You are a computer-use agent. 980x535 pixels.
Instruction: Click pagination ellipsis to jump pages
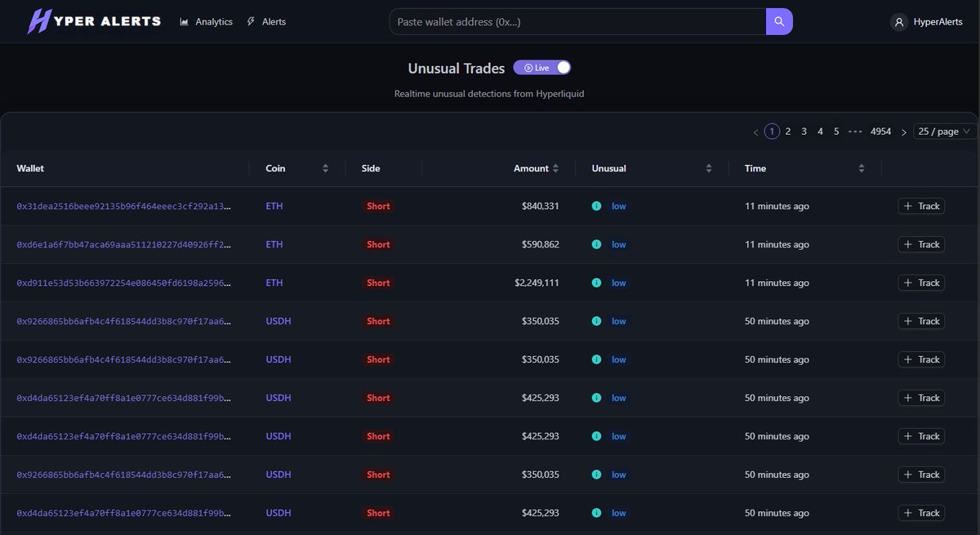pos(855,132)
